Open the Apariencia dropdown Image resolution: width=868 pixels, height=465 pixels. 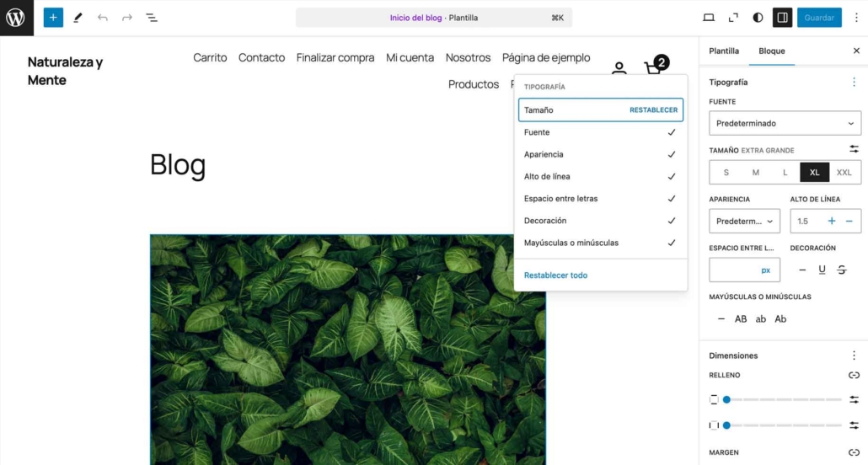(744, 222)
